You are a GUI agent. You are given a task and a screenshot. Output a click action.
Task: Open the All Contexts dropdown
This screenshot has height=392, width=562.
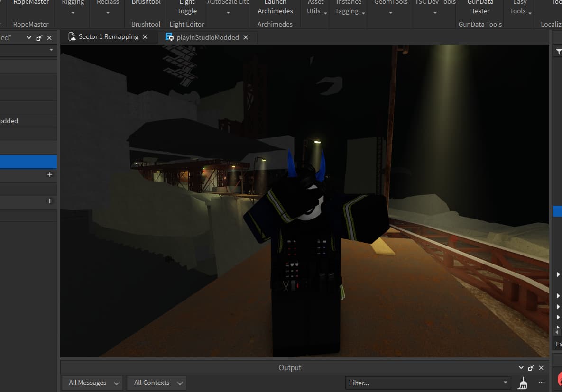point(157,383)
